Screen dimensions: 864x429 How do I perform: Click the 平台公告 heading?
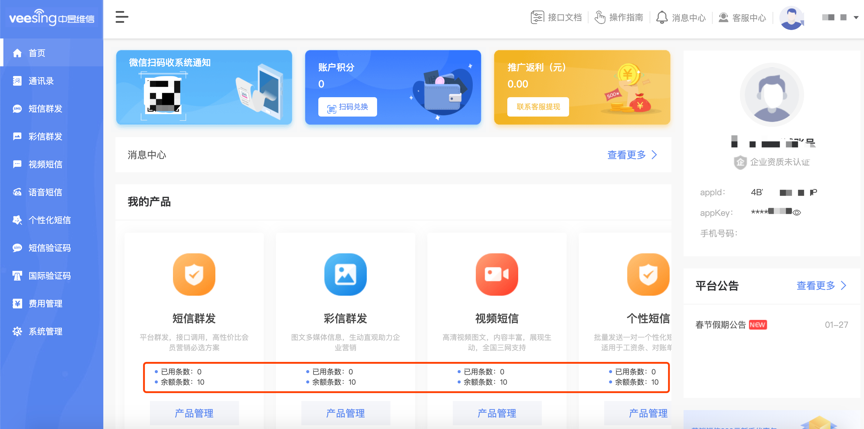click(x=717, y=286)
